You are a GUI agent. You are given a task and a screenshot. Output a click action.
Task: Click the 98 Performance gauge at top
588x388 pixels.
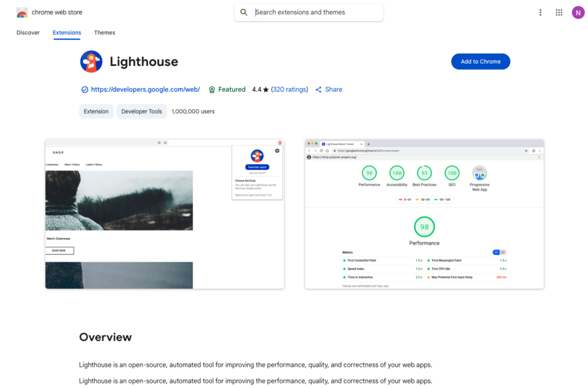coord(369,173)
